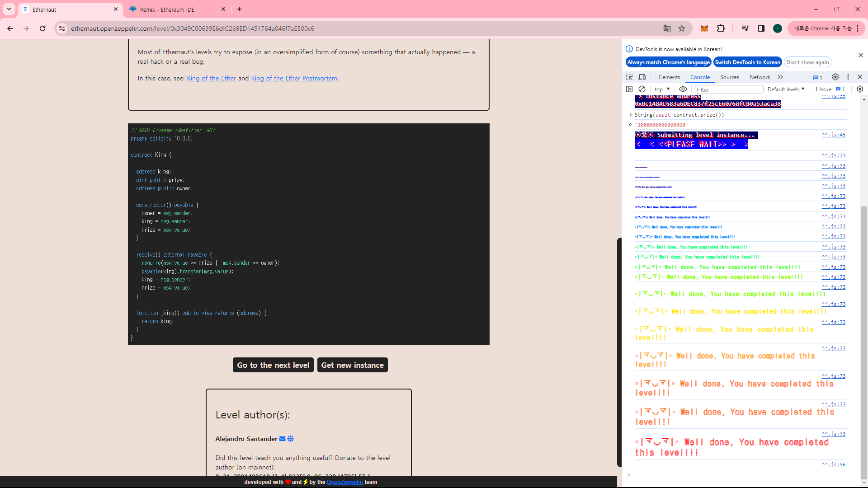Open the Default levels dropdown
Image resolution: width=868 pixels, height=488 pixels.
coord(786,89)
